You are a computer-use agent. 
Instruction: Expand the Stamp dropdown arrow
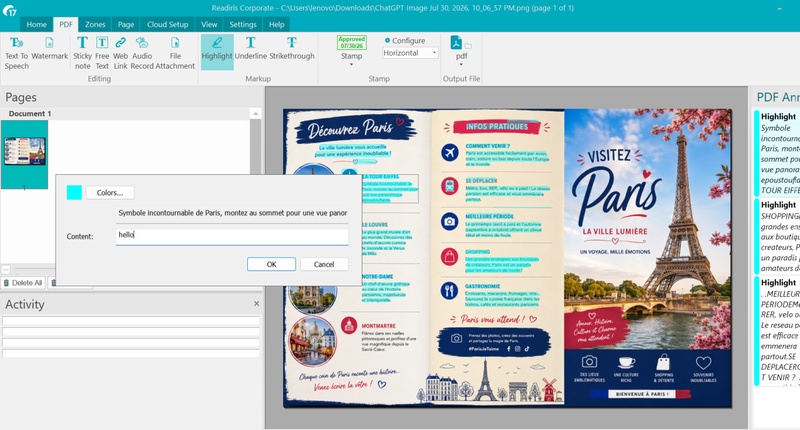click(352, 65)
